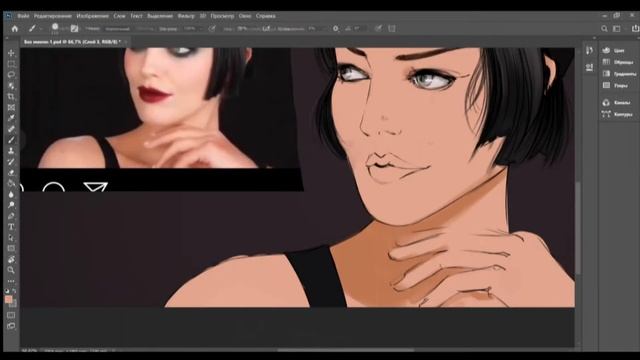This screenshot has height=360, width=640.
Task: Click the Home icon in options bar
Action: 15,29
